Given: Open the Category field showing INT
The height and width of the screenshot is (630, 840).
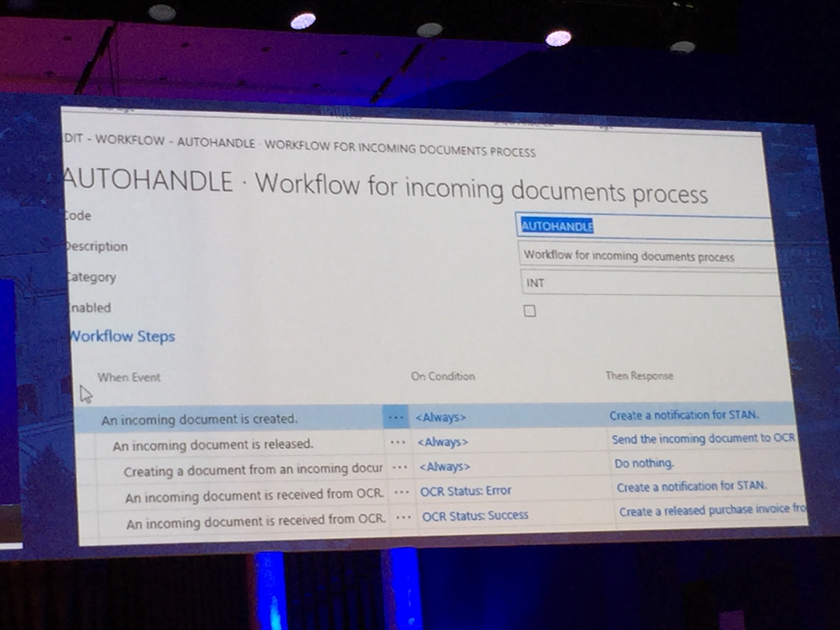Looking at the screenshot, I should (x=646, y=283).
